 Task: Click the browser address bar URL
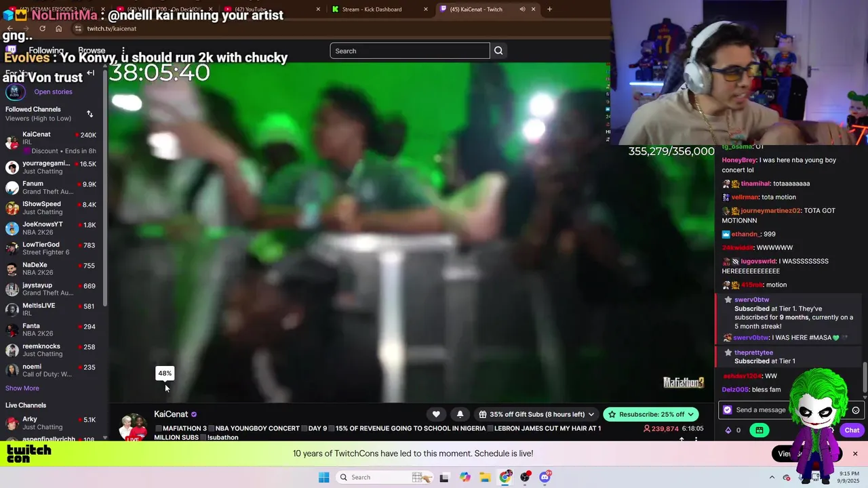(x=112, y=28)
